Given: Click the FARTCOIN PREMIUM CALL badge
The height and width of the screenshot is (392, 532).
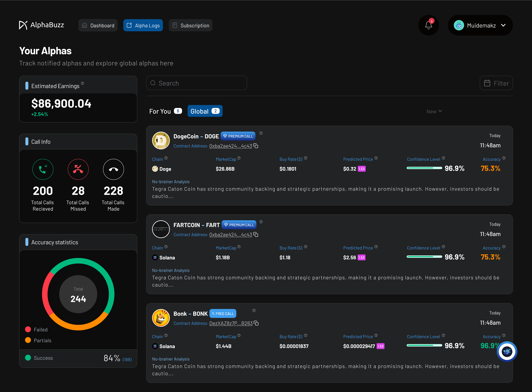Looking at the screenshot, I should pyautogui.click(x=239, y=225).
